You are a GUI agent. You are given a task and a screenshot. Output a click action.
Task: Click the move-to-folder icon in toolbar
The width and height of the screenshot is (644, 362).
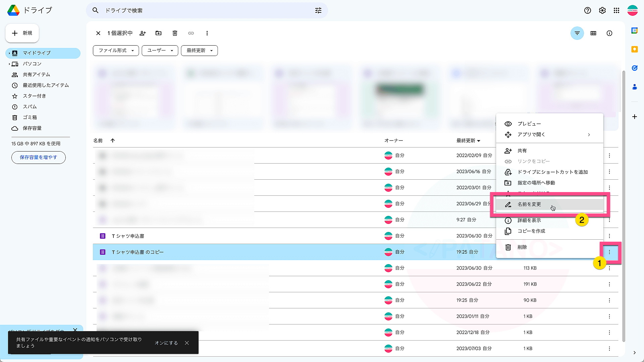pyautogui.click(x=159, y=33)
